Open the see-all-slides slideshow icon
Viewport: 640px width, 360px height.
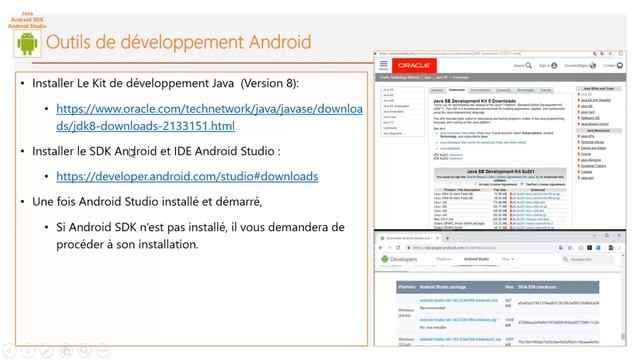66,350
